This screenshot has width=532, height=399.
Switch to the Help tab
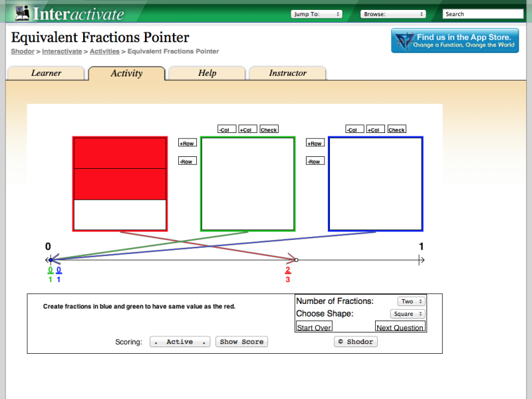tap(207, 73)
